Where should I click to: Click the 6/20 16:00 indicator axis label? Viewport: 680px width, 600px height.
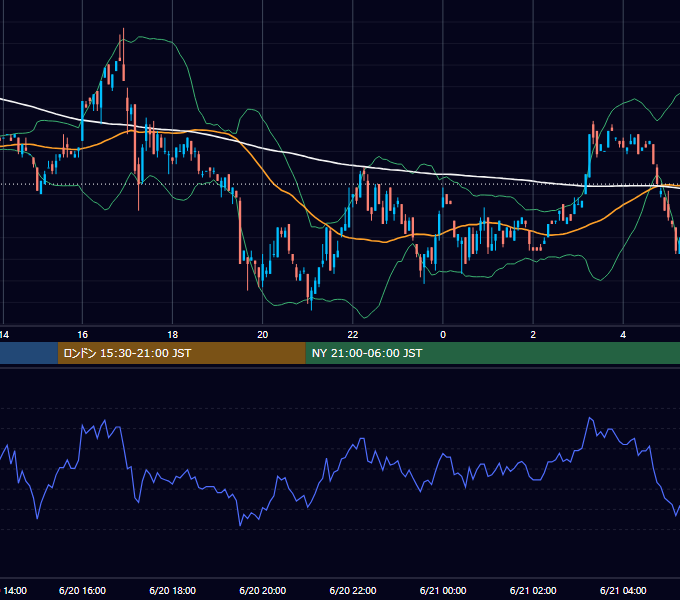click(82, 590)
